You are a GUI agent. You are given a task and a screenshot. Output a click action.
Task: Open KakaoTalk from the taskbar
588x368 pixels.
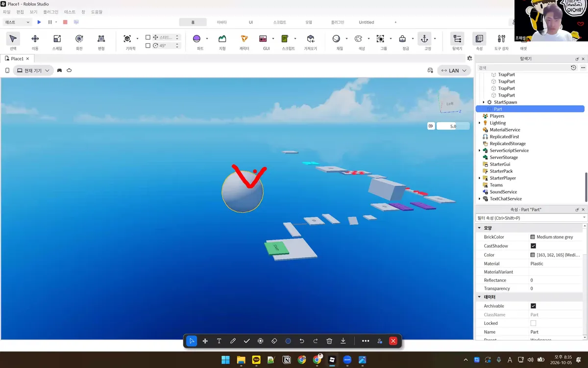[x=256, y=360]
